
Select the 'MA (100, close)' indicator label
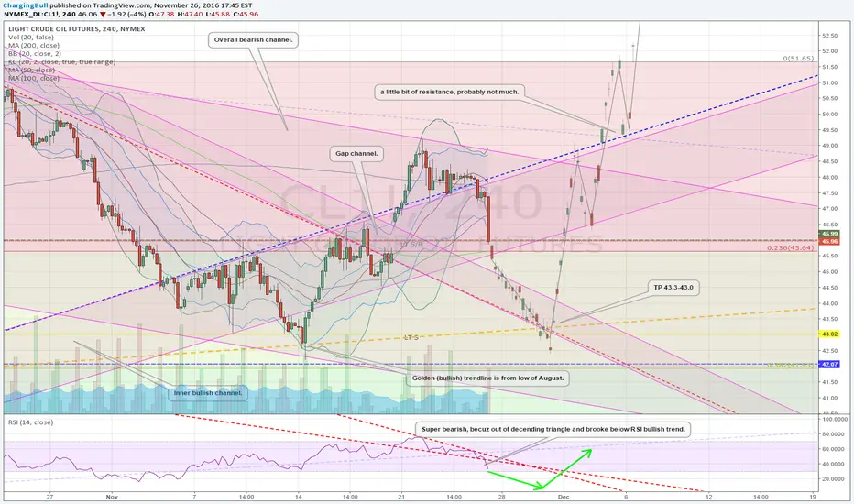34,79
